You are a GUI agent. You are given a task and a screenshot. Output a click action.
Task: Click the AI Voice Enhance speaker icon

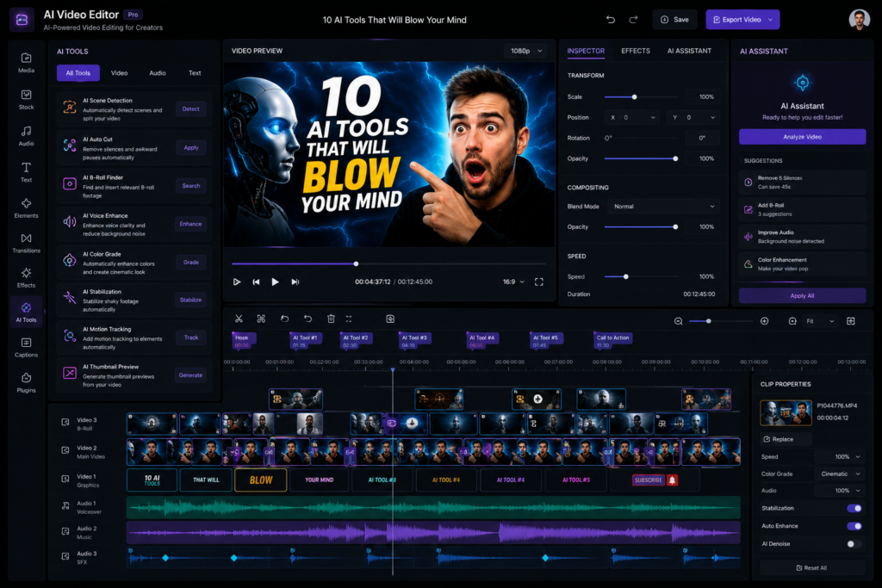point(69,221)
